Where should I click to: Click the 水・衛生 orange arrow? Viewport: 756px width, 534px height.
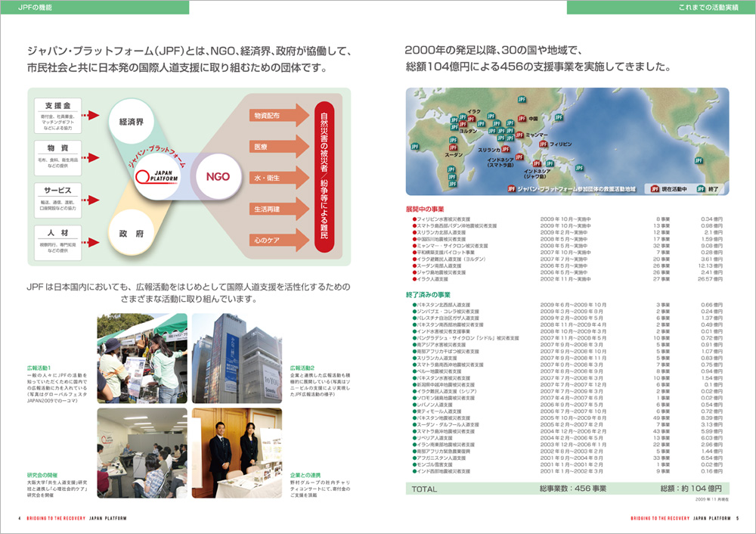click(279, 178)
